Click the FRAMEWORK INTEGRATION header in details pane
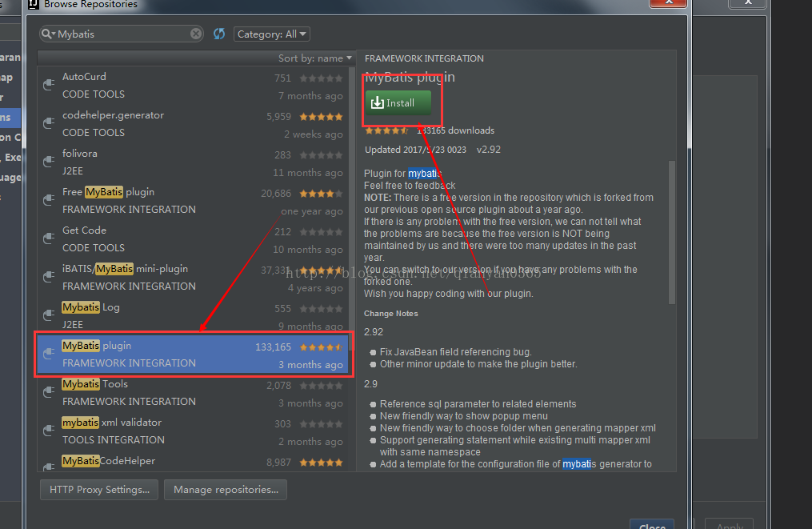This screenshot has width=812, height=529. pyautogui.click(x=424, y=58)
